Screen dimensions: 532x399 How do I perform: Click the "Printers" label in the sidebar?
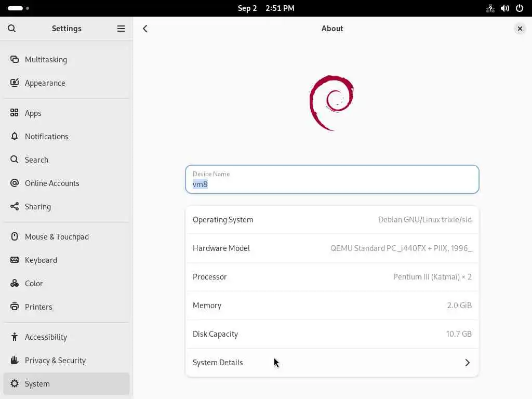pyautogui.click(x=38, y=307)
